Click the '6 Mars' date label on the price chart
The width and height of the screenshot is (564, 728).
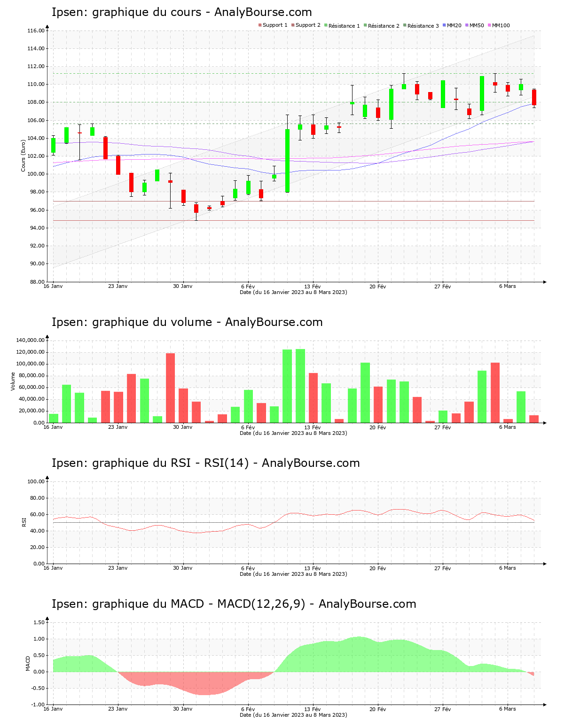(508, 286)
